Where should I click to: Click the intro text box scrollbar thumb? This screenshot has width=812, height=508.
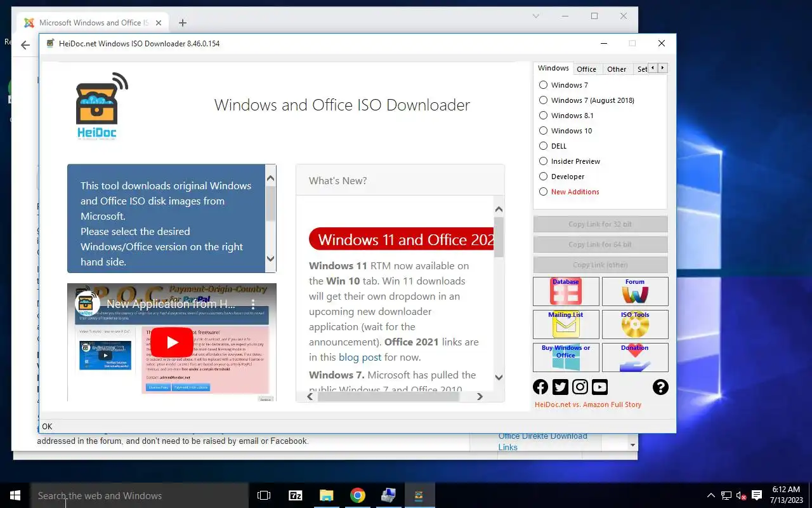click(x=271, y=203)
